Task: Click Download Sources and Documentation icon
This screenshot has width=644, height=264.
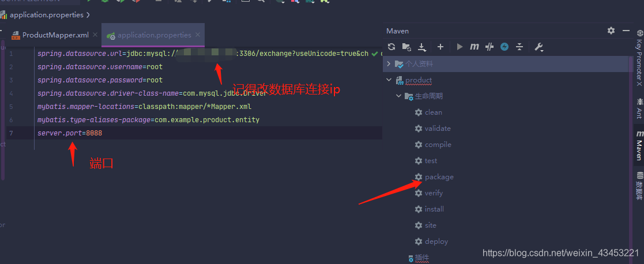Action: (422, 47)
